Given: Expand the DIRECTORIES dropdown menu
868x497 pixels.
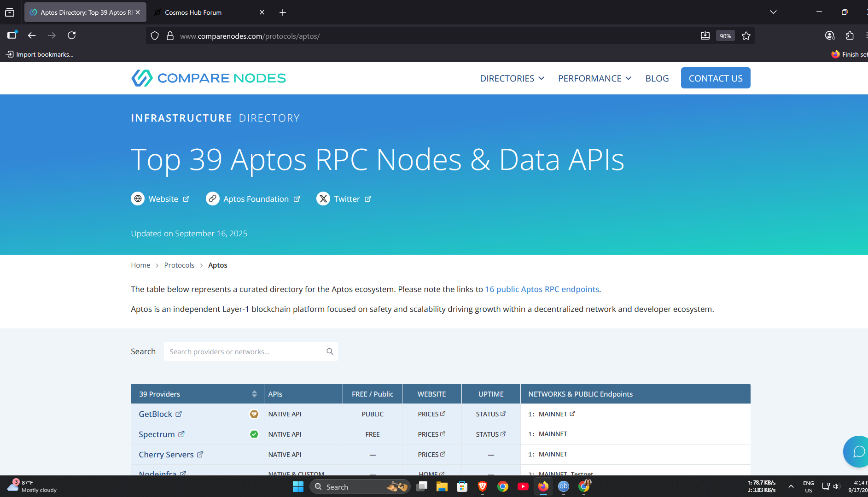Looking at the screenshot, I should coord(512,78).
